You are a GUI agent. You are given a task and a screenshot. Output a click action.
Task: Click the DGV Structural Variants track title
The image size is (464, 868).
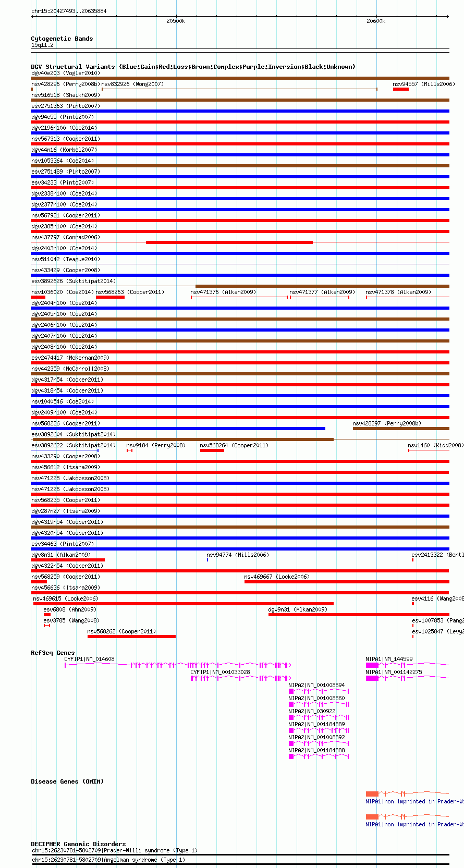(193, 67)
